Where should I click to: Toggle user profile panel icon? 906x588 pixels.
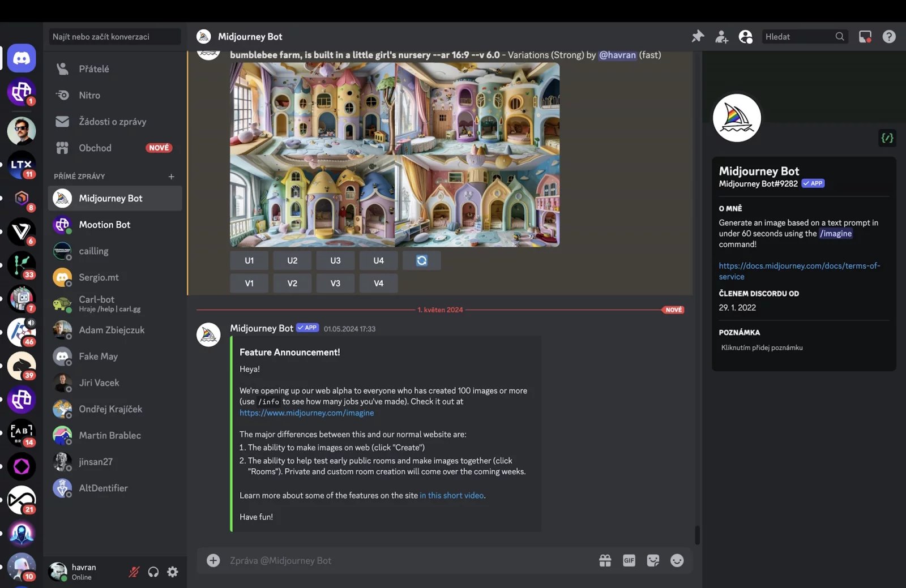coord(746,37)
